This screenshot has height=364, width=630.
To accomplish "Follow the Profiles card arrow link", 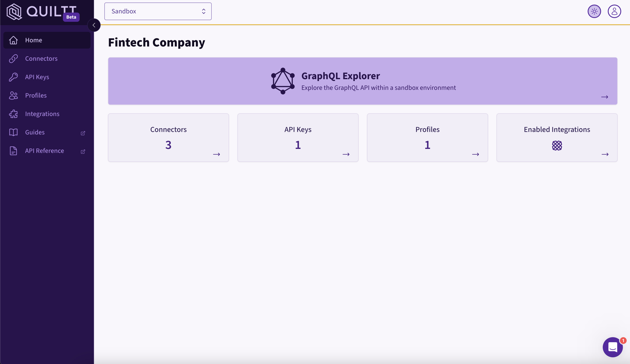I will 476,154.
